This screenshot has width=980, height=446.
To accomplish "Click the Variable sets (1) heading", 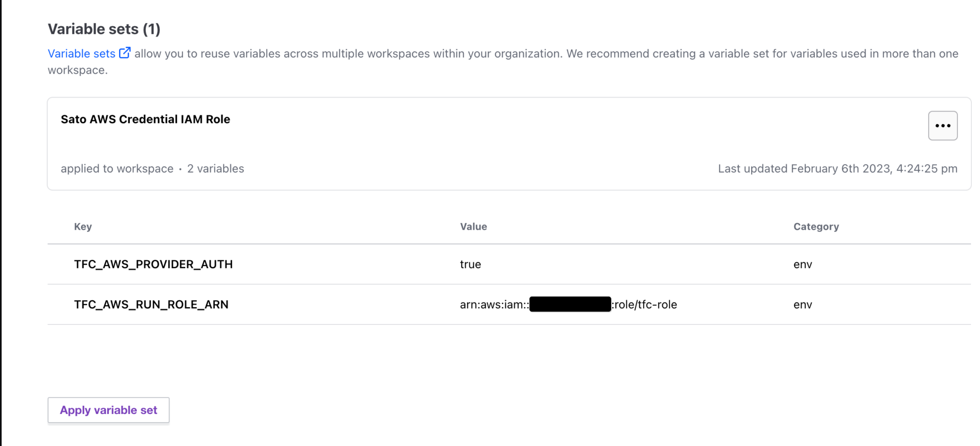I will (x=104, y=29).
